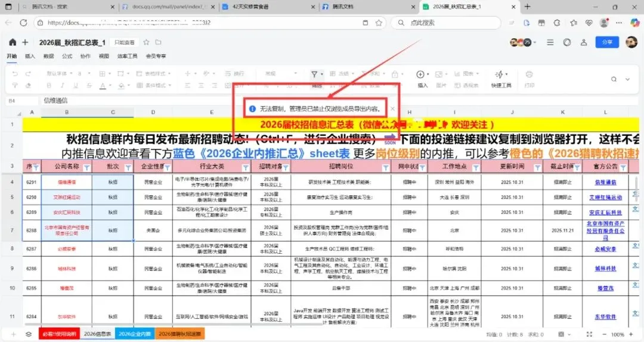
Task: Open the 工作地点 column filter
Action: click(476, 167)
